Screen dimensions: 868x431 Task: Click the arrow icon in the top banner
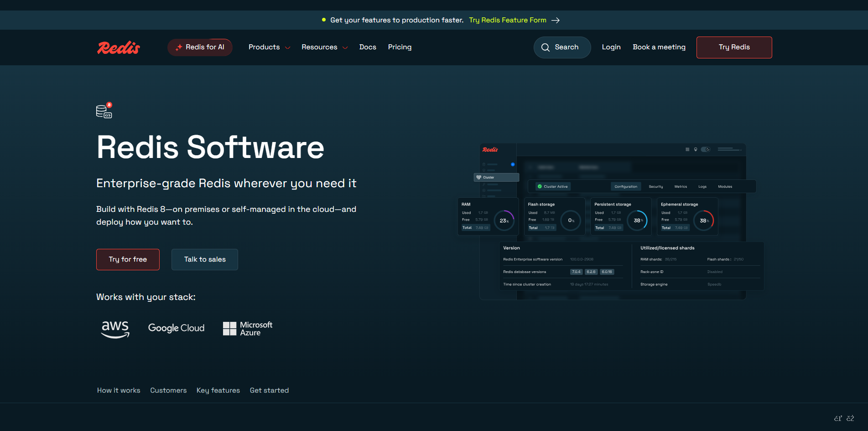pos(556,21)
